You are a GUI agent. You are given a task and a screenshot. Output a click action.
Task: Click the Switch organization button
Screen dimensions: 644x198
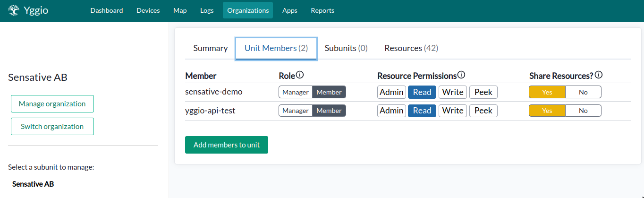(52, 127)
